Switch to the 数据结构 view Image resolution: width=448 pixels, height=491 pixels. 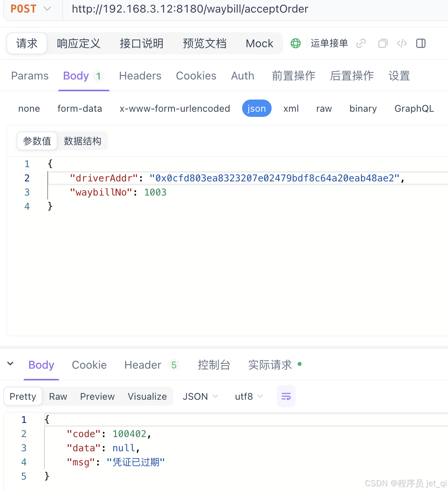click(x=83, y=141)
